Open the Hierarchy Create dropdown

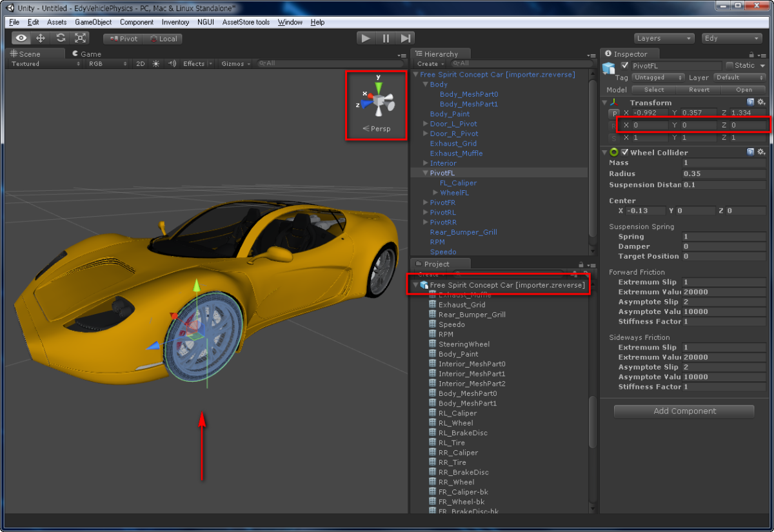point(430,64)
